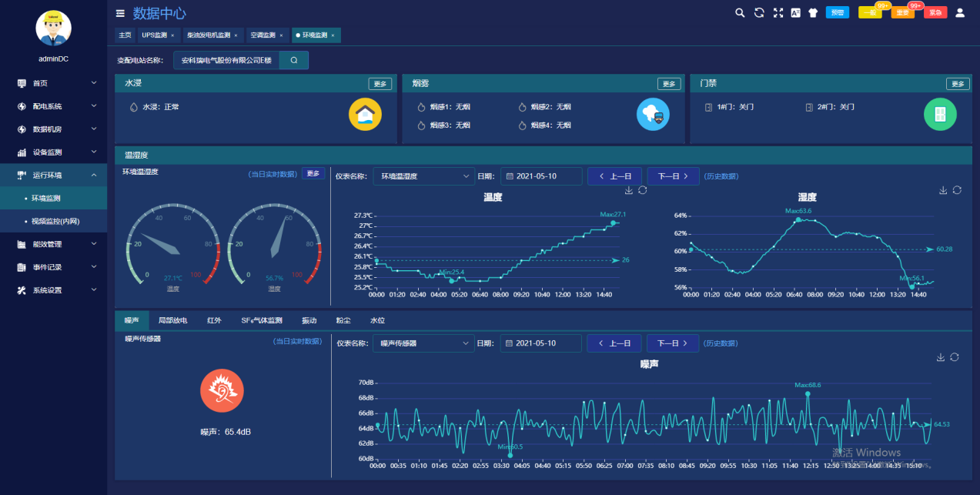Click 下一日 button in temperature-humidity panel
Viewport: 980px width, 495px height.
point(673,176)
